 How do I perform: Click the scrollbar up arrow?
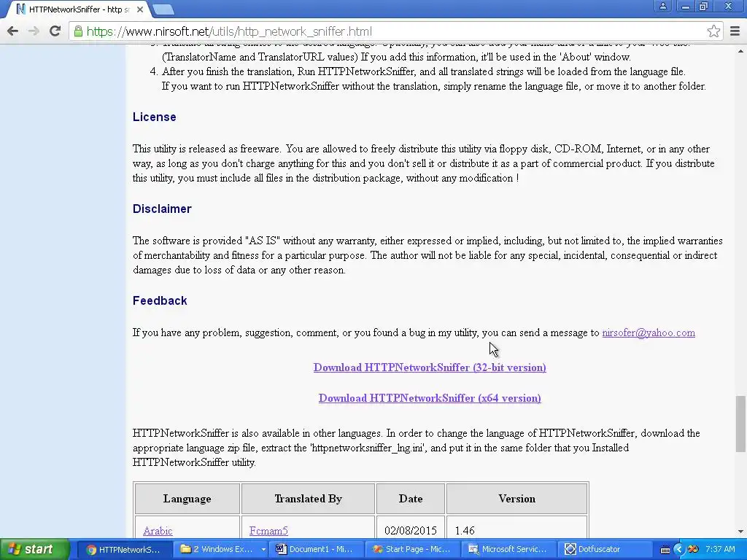click(x=740, y=50)
